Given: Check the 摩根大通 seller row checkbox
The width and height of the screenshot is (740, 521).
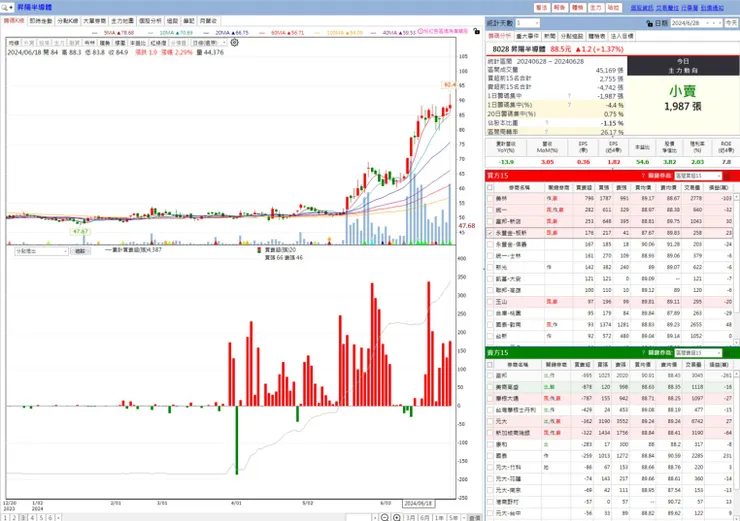Looking at the screenshot, I should tap(490, 398).
